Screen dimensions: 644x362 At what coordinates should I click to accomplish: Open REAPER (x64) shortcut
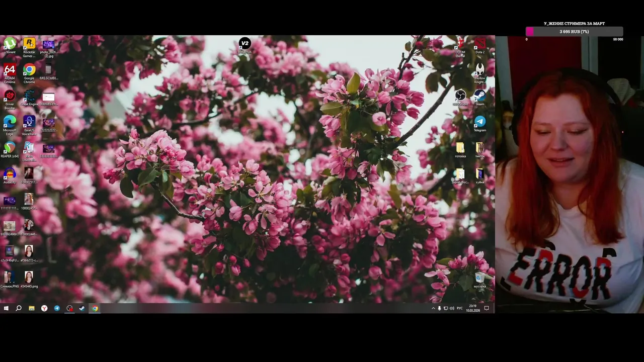[10, 150]
